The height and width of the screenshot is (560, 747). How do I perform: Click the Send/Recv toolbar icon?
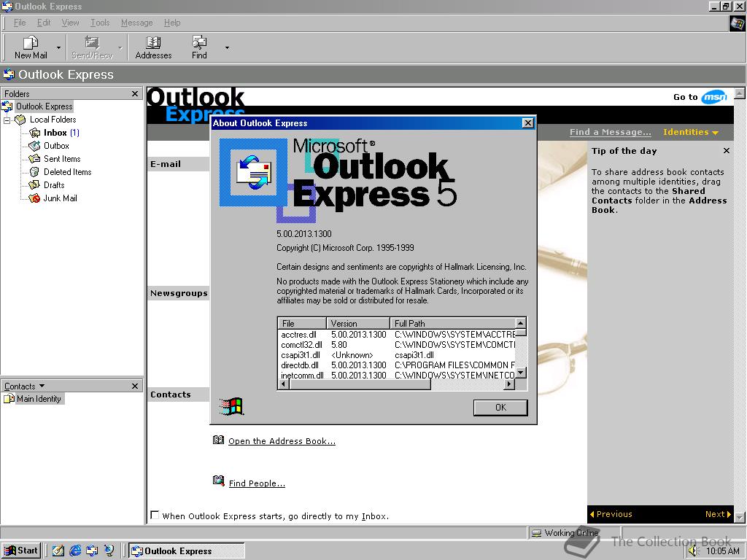[92, 47]
